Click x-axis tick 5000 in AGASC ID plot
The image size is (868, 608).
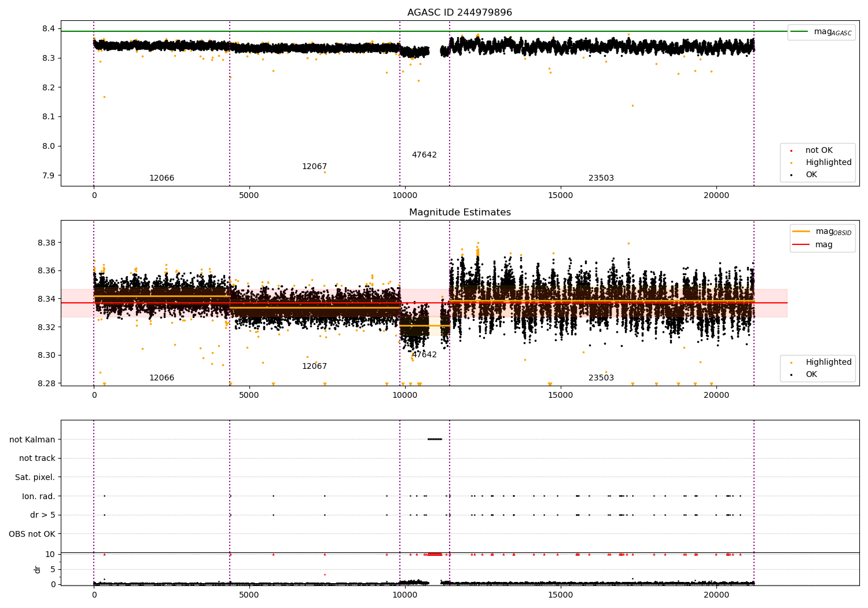coord(249,196)
